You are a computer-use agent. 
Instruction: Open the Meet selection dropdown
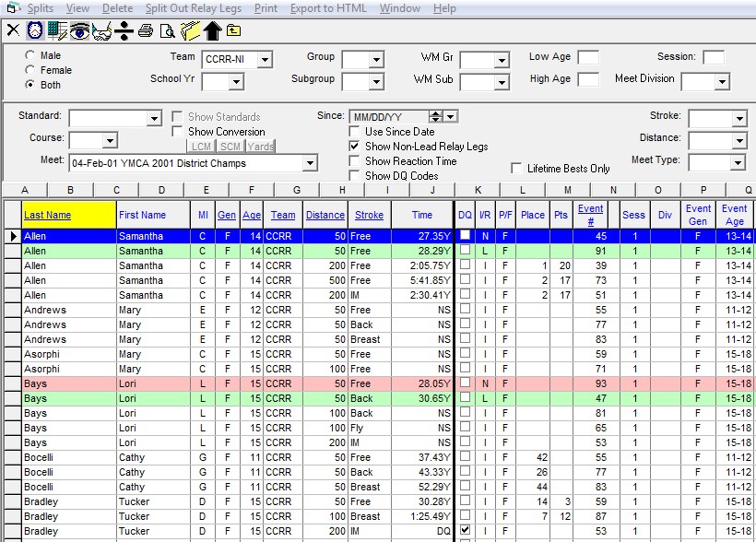pyautogui.click(x=309, y=163)
